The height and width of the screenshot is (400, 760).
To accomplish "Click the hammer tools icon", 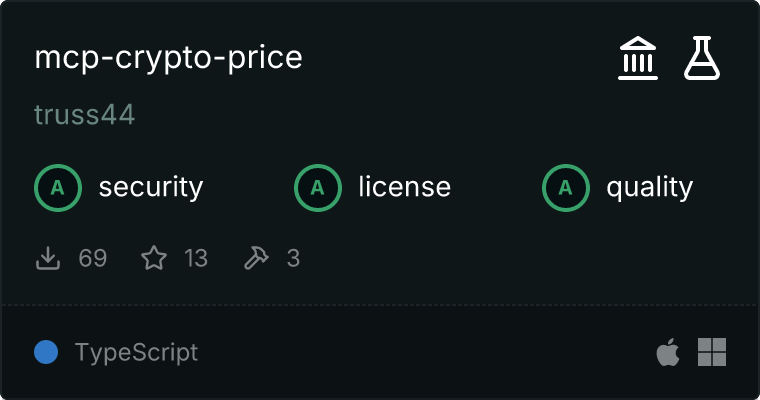I will pos(256,259).
